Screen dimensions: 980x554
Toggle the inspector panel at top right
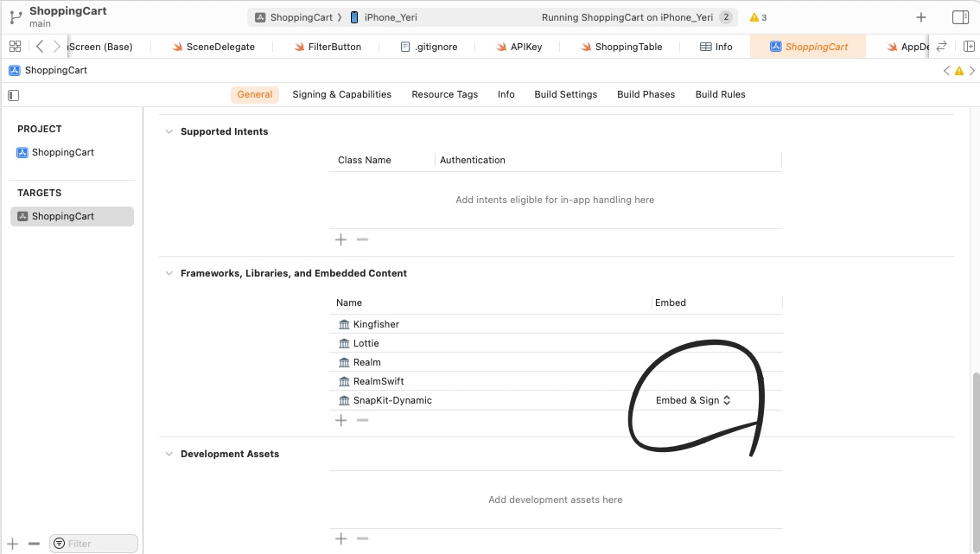pos(960,17)
